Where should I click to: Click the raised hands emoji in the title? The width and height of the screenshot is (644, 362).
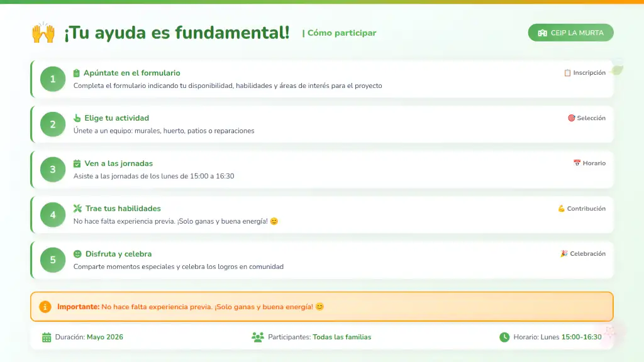click(43, 33)
